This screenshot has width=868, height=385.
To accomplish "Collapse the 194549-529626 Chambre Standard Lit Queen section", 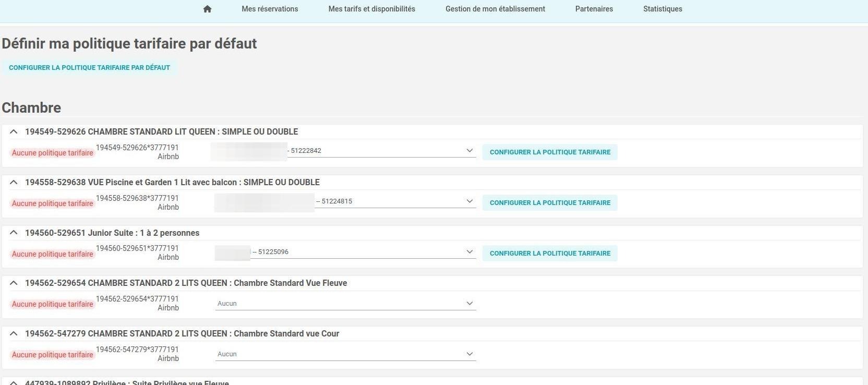I will click(14, 132).
